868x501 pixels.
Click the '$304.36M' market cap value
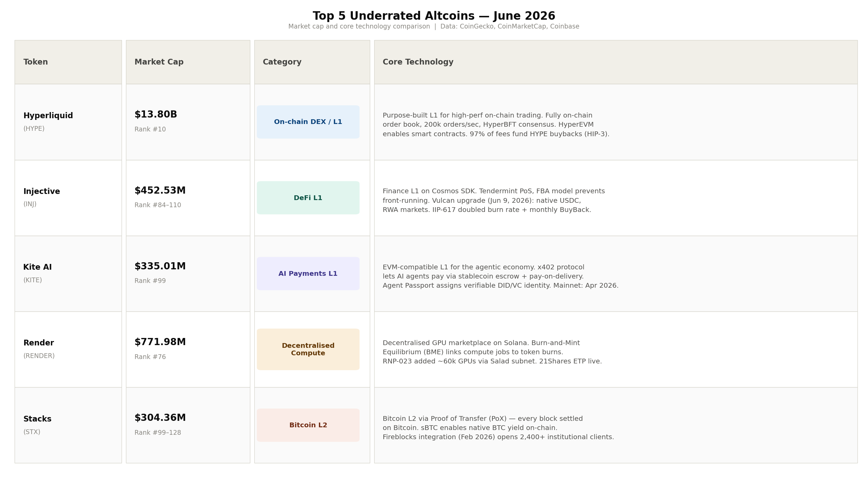(x=160, y=418)
